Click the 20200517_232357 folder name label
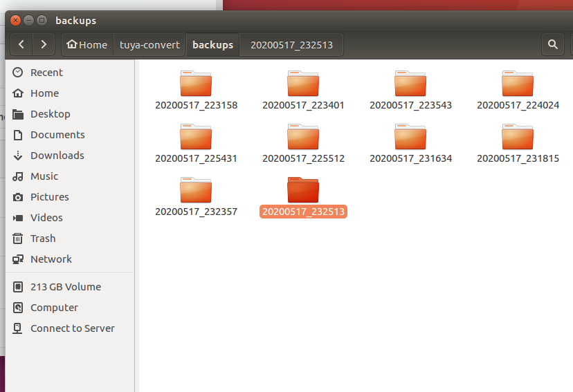The image size is (573, 392). coord(197,212)
